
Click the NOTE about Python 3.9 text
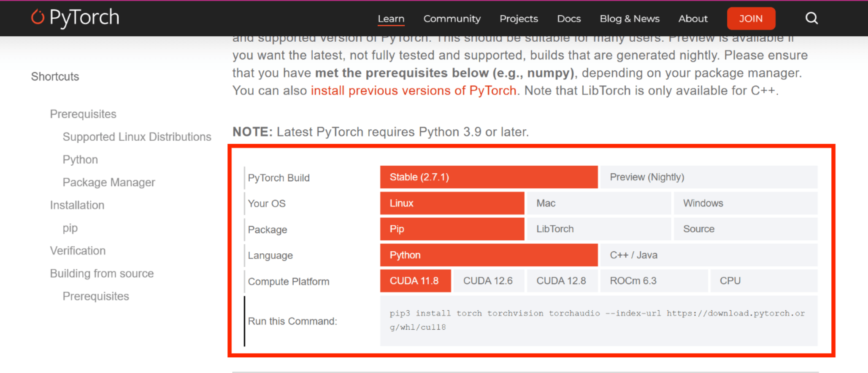381,132
